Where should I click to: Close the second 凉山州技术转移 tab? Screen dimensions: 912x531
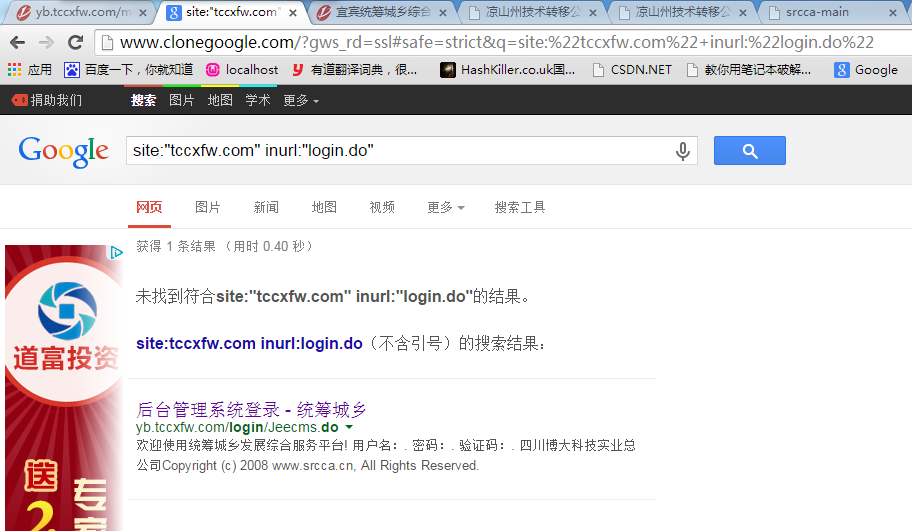pos(743,12)
